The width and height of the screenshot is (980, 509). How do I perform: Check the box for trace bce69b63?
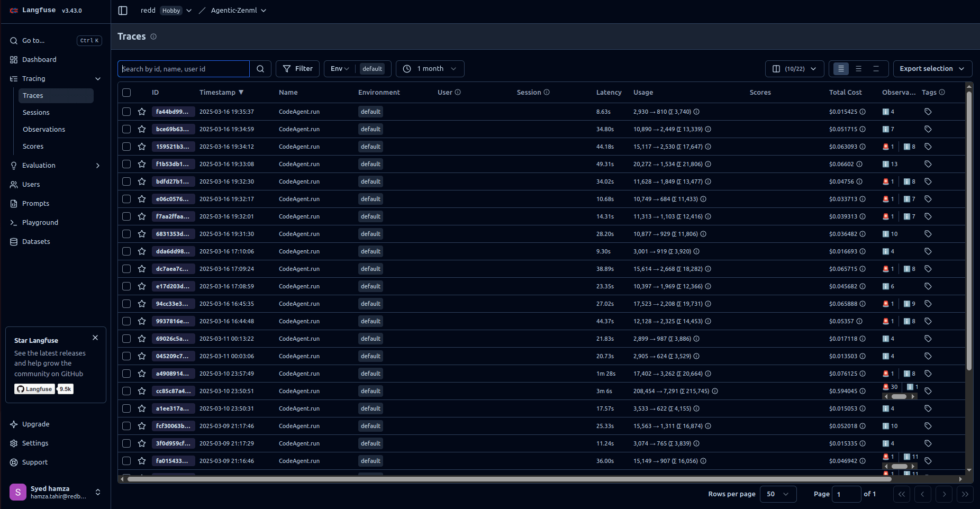click(126, 129)
